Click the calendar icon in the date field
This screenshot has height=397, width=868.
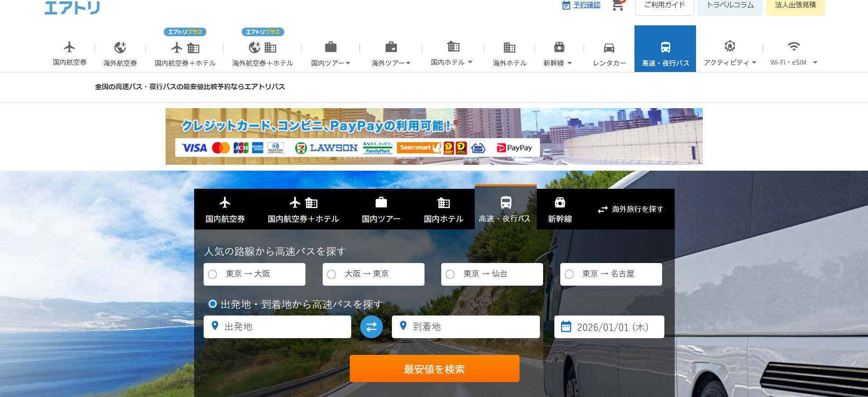point(566,326)
